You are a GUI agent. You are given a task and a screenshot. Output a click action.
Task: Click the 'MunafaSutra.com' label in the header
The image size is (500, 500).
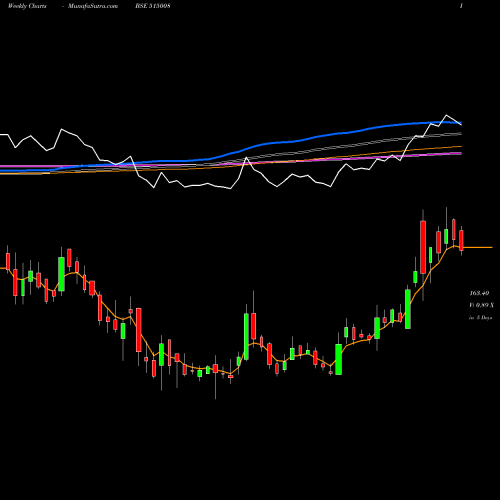[93, 6]
